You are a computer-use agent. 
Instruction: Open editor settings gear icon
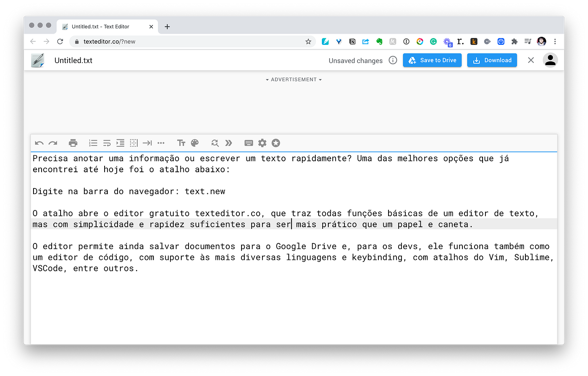click(262, 143)
